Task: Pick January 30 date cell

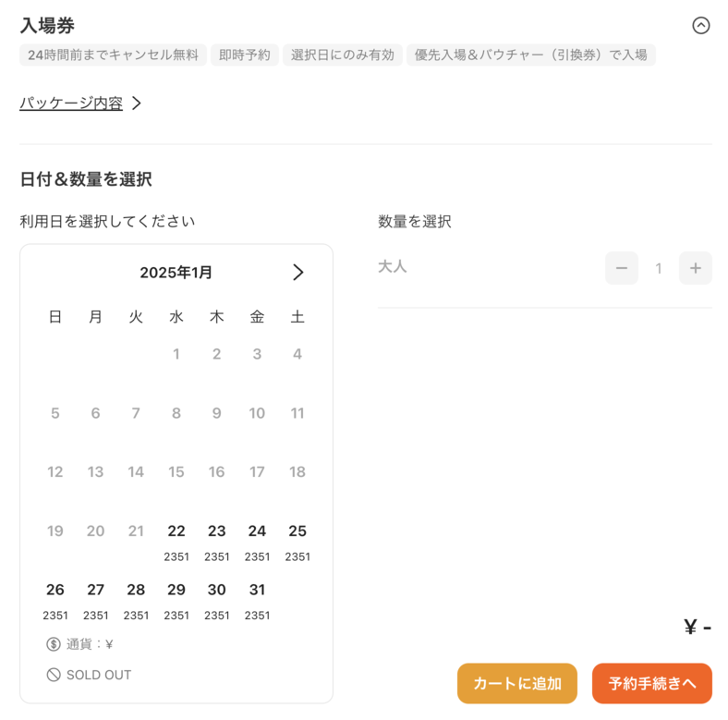Action: point(217,600)
